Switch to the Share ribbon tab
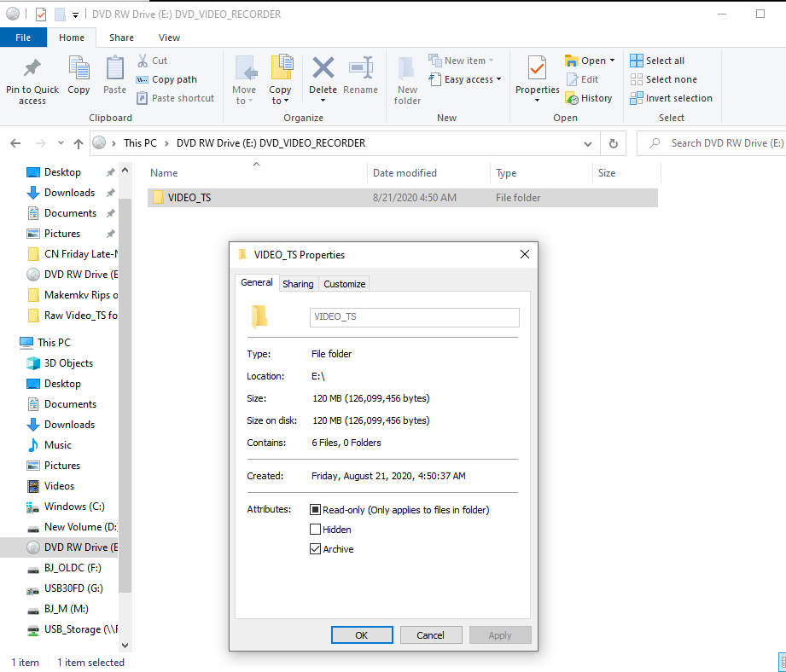Screen dimensions: 786x672 (121, 38)
